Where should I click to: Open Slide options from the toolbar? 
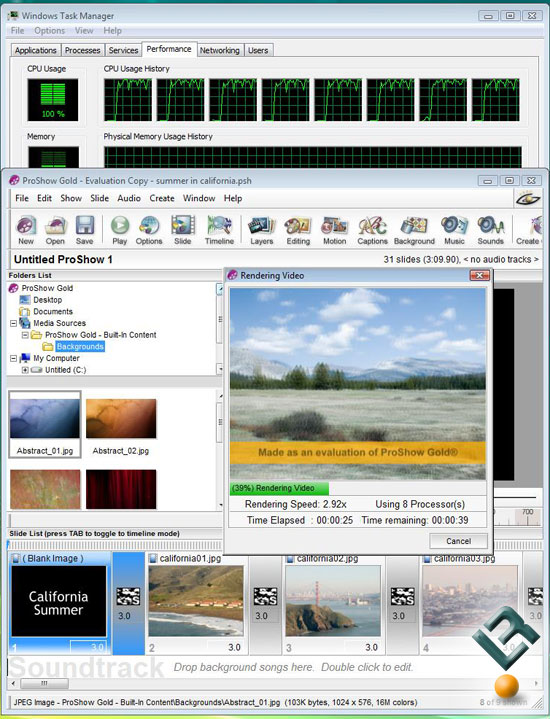pyautogui.click(x=183, y=230)
